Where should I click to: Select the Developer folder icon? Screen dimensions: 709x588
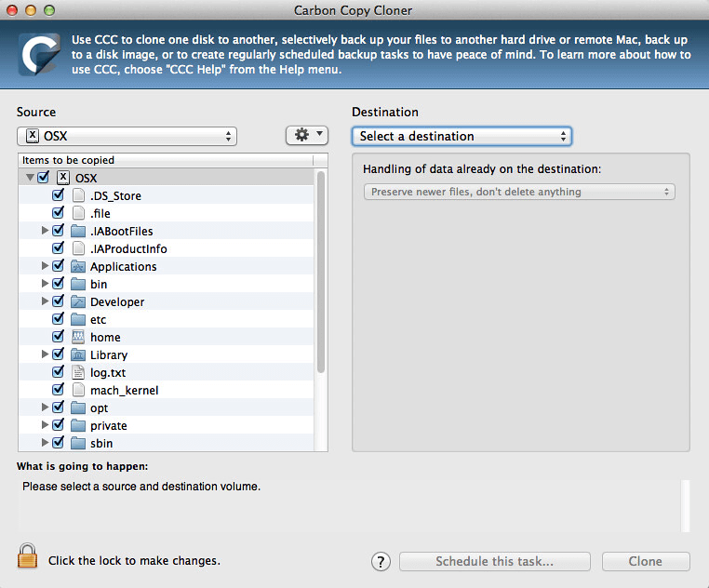point(78,302)
